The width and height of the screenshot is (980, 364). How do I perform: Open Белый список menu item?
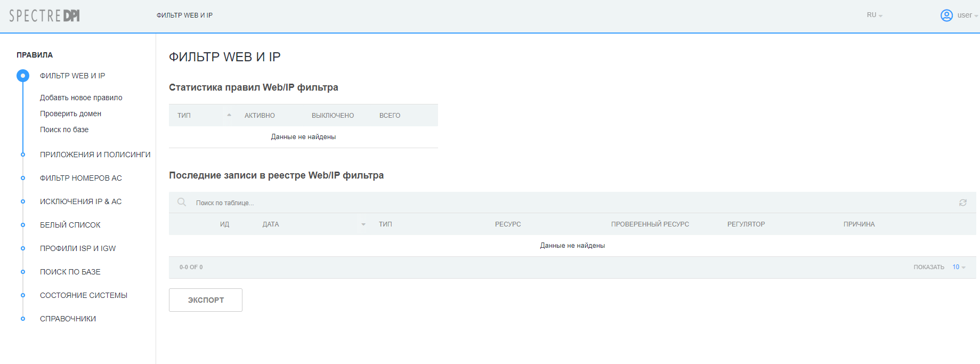tap(70, 225)
